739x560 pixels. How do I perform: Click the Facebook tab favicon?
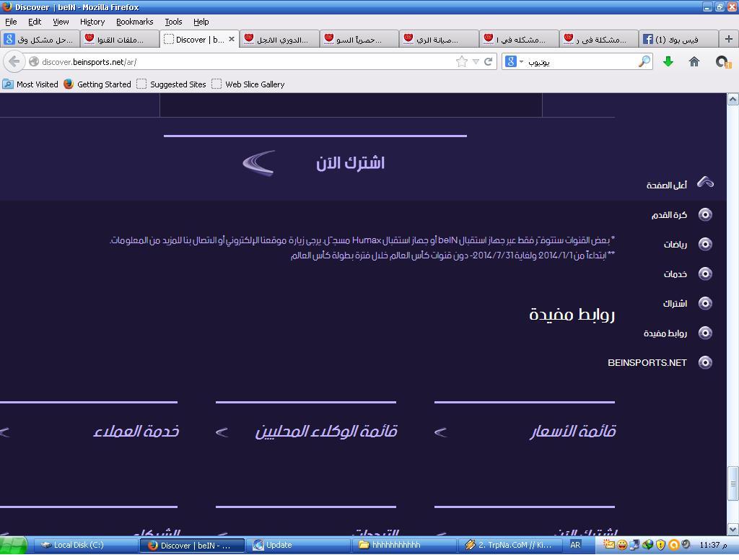point(648,39)
